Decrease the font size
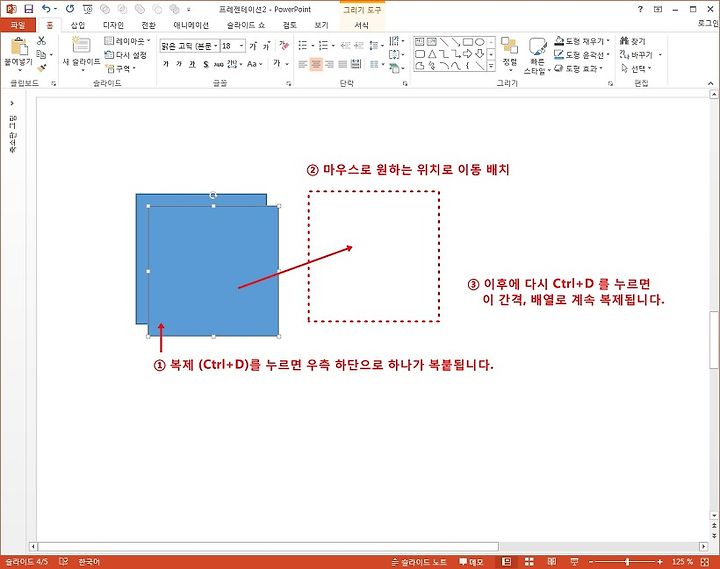The image size is (720, 569). tap(266, 46)
